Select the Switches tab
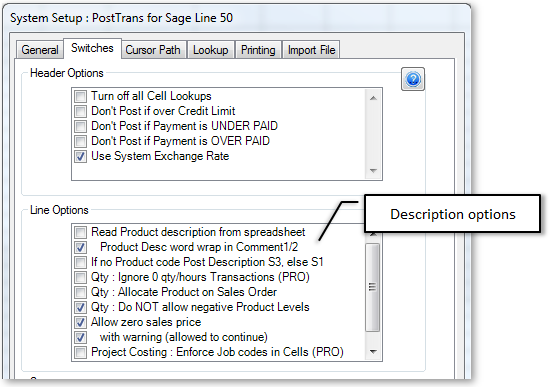Screen dimensions: 553x387 click(x=92, y=48)
